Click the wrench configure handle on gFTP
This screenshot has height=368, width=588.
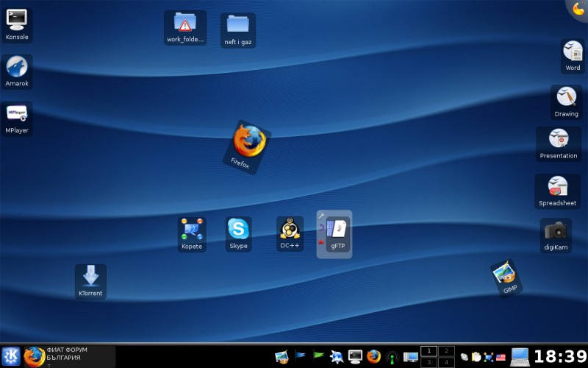[x=321, y=216]
